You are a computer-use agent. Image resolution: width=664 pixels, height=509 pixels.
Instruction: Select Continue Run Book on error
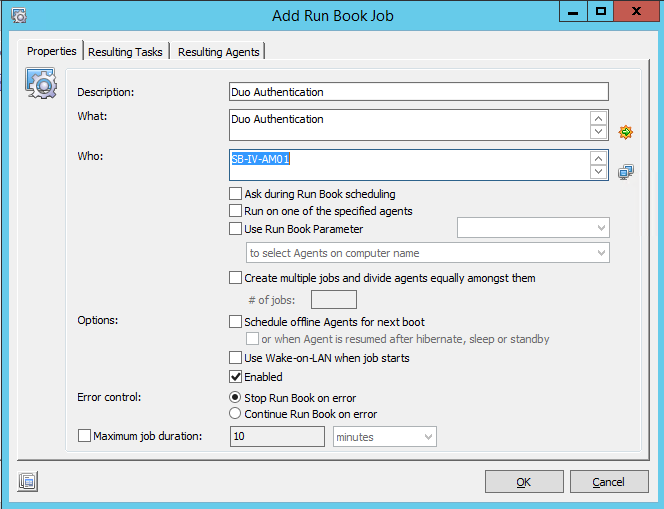point(235,413)
